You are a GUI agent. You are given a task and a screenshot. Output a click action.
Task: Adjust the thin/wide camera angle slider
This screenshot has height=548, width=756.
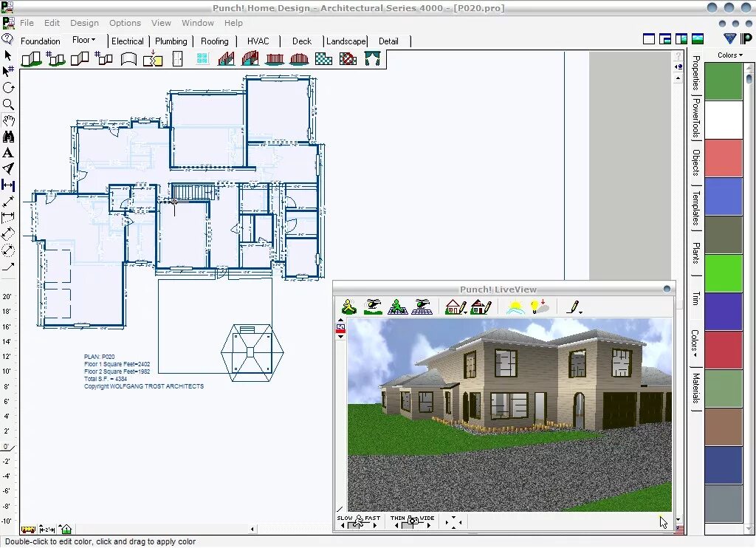click(412, 521)
